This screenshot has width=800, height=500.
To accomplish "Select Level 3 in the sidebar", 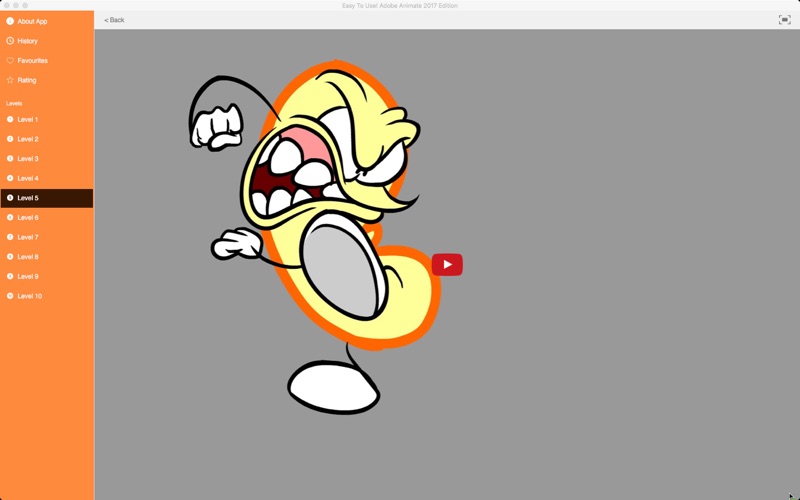I will [x=47, y=159].
